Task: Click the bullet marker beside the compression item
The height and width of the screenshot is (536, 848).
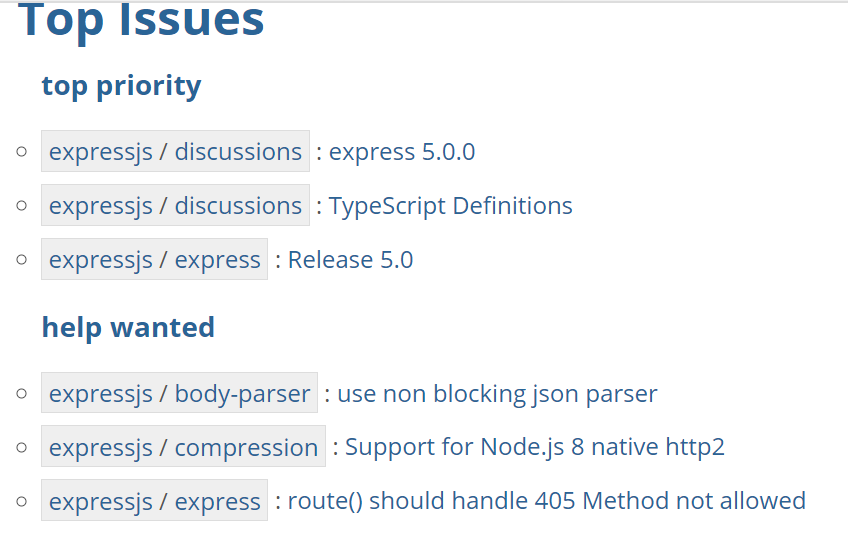Action: (22, 447)
